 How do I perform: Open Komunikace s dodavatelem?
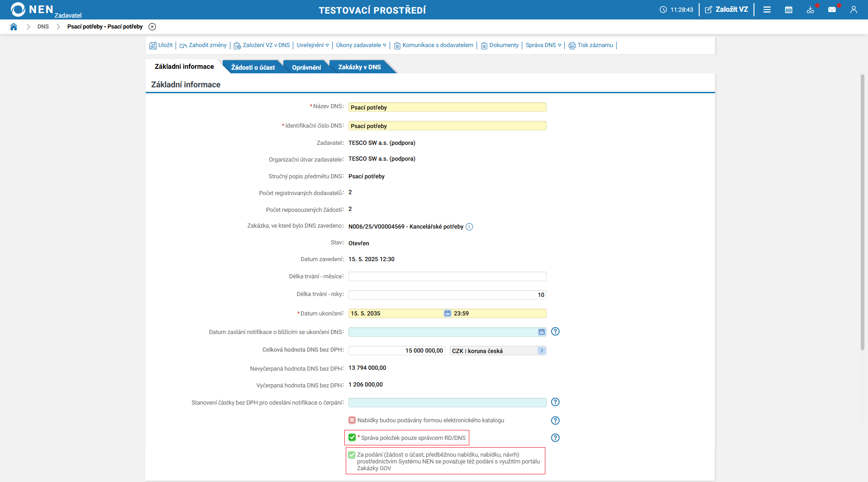(x=434, y=45)
